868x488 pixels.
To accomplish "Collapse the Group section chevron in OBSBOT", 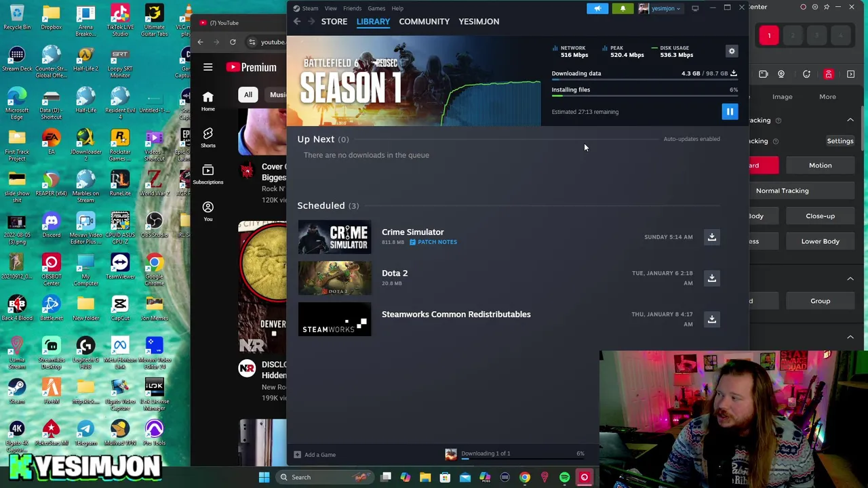I will pyautogui.click(x=850, y=279).
